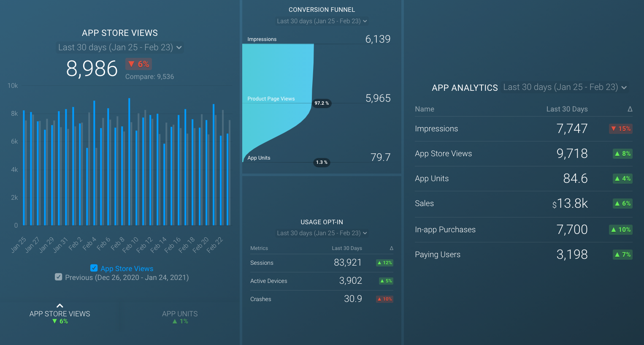Toggle the Previous period legend checkbox
644x345 pixels.
point(59,277)
